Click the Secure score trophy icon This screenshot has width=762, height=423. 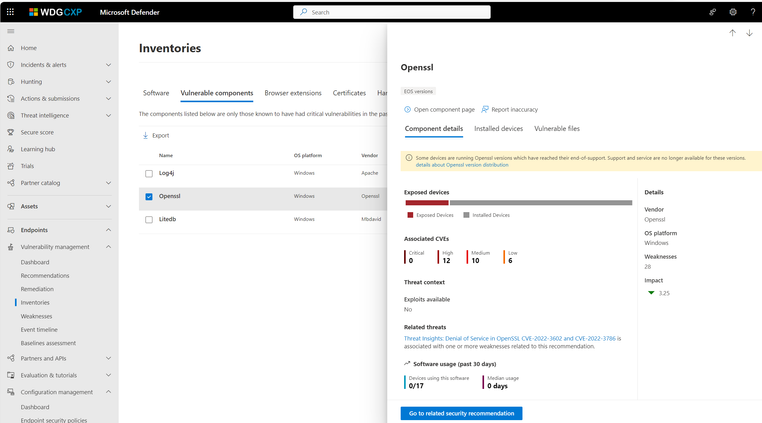coord(11,132)
